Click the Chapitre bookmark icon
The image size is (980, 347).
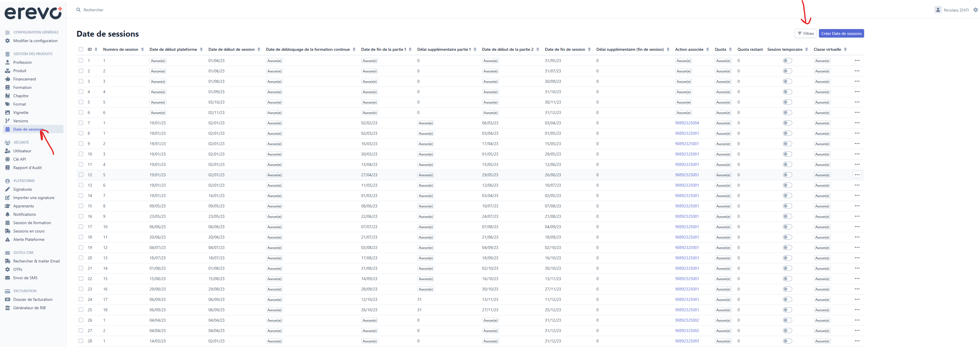point(7,96)
